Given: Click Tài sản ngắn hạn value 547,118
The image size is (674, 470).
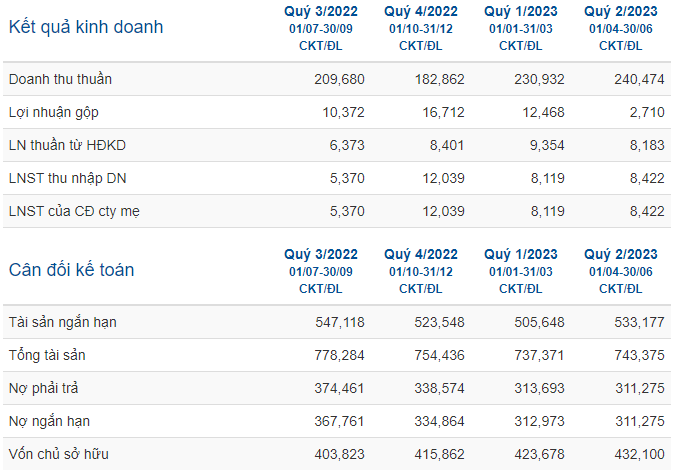Looking at the screenshot, I should (x=340, y=323).
